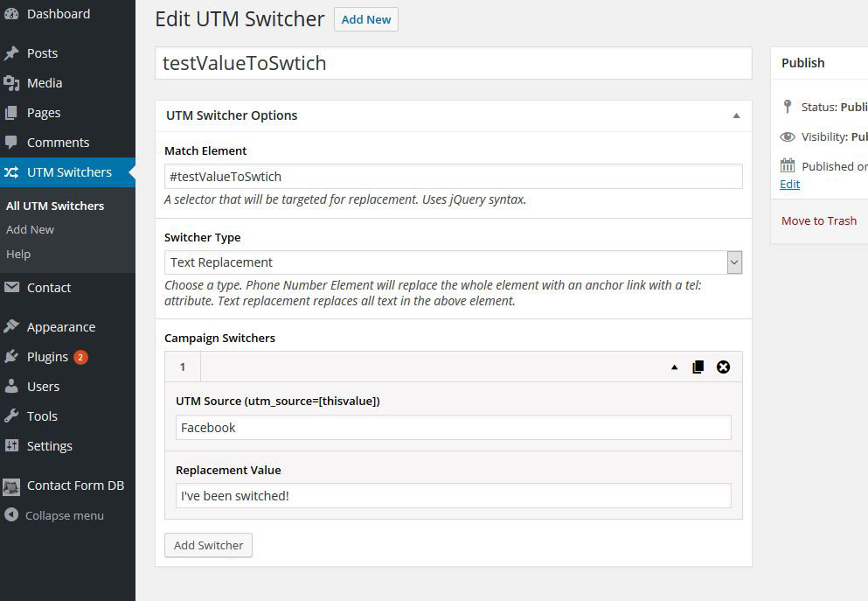868x601 pixels.
Task: Open the Settings sidebar icon
Action: click(11, 446)
